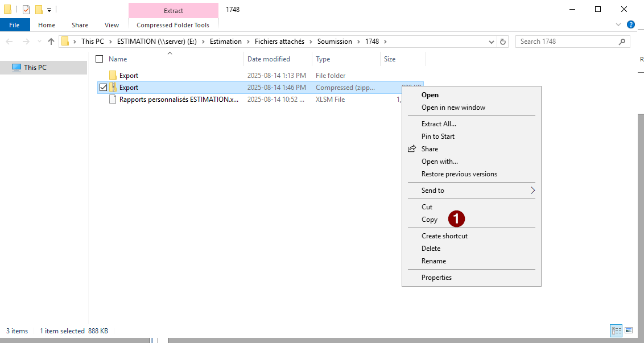
Task: Sort files by the Date modified column
Action: pos(269,59)
